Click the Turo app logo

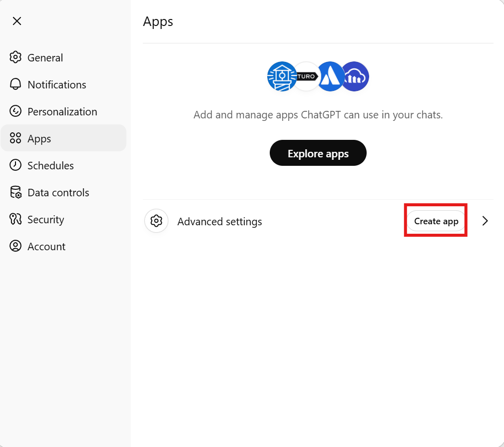pyautogui.click(x=306, y=76)
